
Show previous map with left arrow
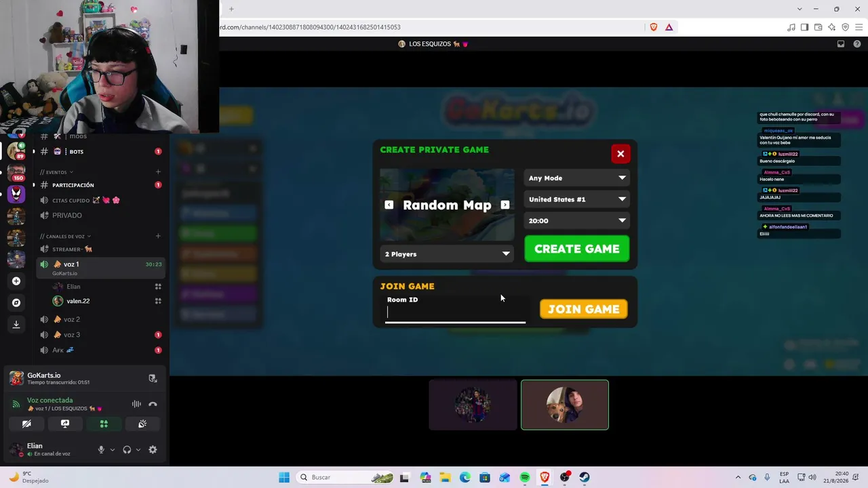click(389, 205)
